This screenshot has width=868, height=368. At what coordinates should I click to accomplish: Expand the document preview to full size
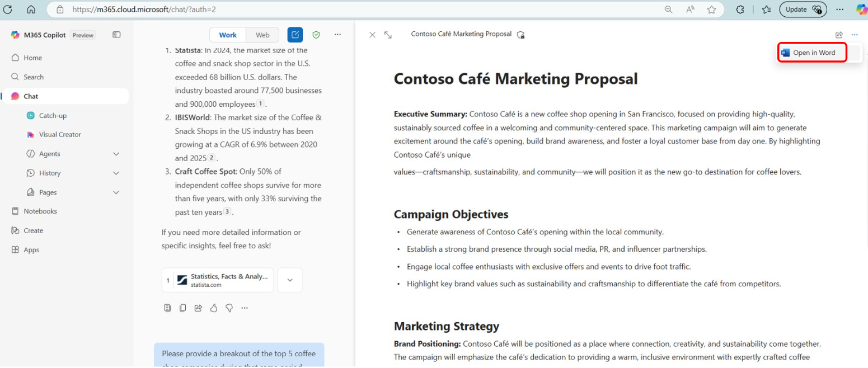point(388,35)
